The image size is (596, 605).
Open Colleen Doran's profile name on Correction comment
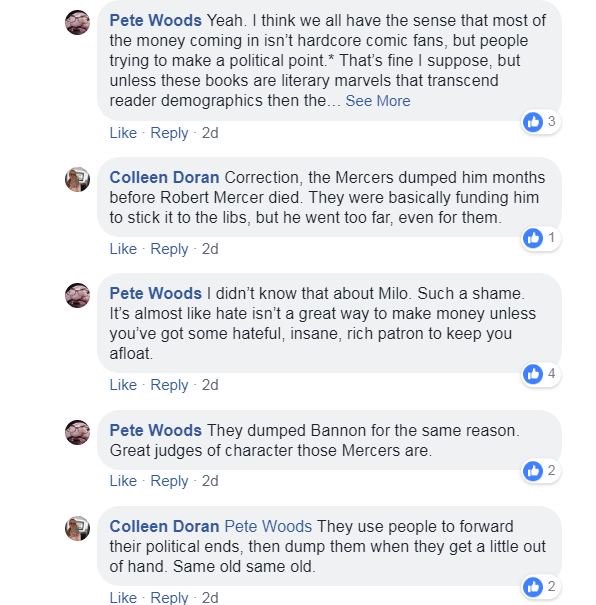(164, 177)
